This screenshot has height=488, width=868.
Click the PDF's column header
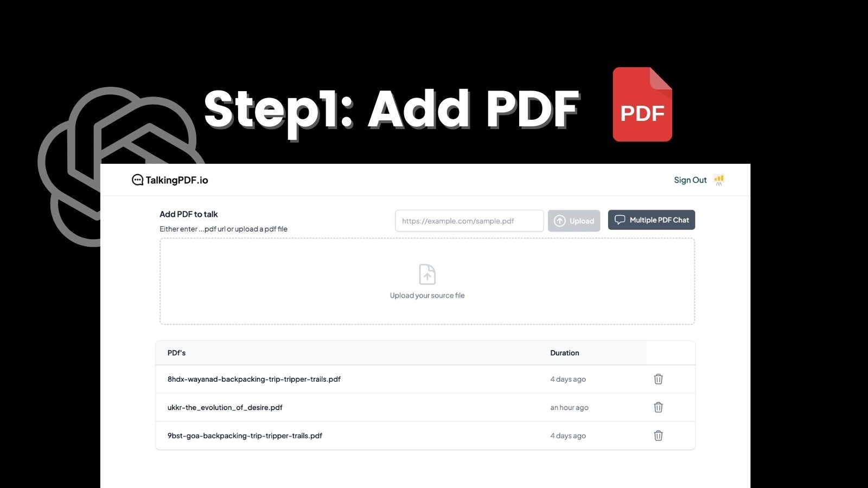point(176,352)
